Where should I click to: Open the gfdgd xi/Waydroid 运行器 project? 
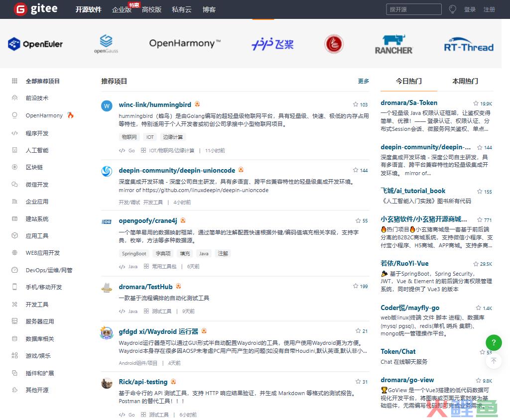coord(158,331)
